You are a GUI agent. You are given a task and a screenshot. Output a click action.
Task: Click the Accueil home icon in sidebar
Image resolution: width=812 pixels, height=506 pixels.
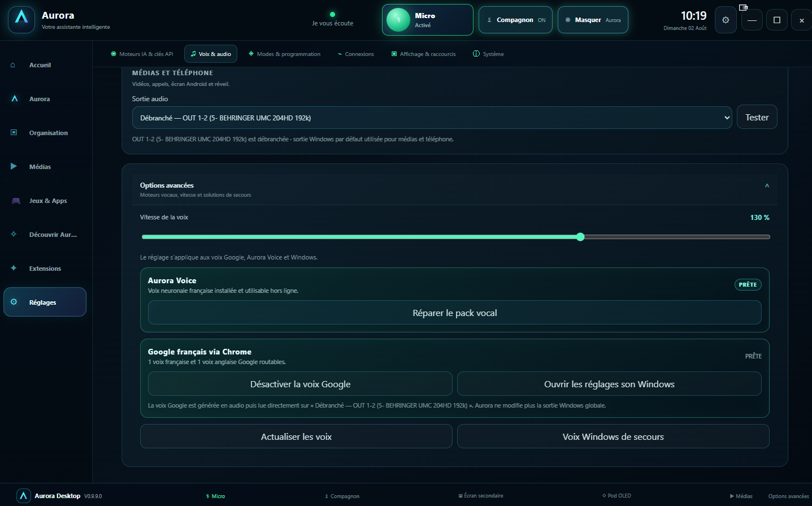(x=13, y=65)
